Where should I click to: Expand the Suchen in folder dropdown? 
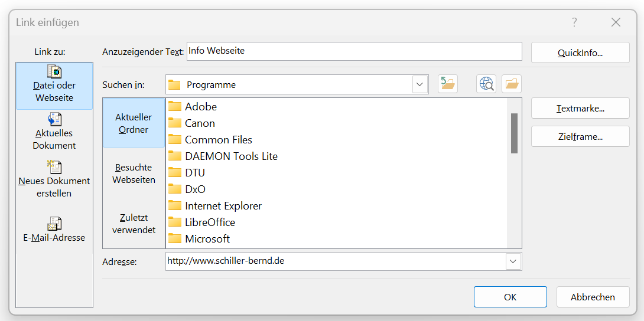420,84
